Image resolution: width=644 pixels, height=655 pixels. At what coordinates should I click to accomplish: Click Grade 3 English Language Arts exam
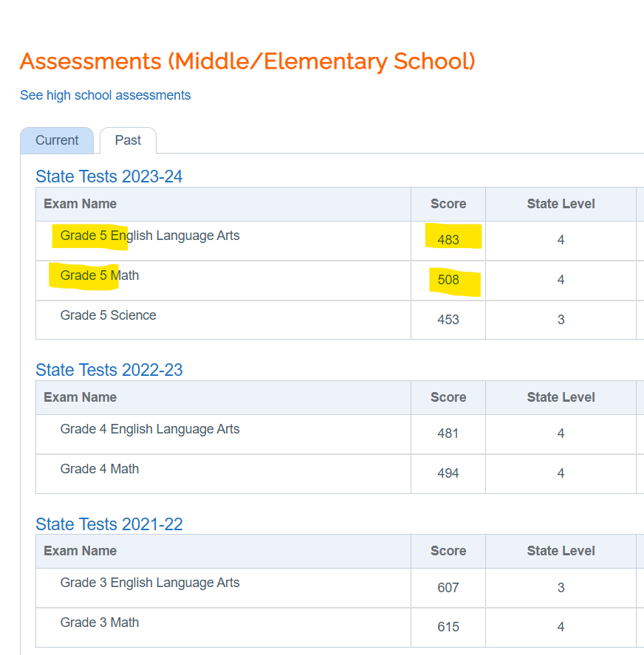tap(150, 583)
